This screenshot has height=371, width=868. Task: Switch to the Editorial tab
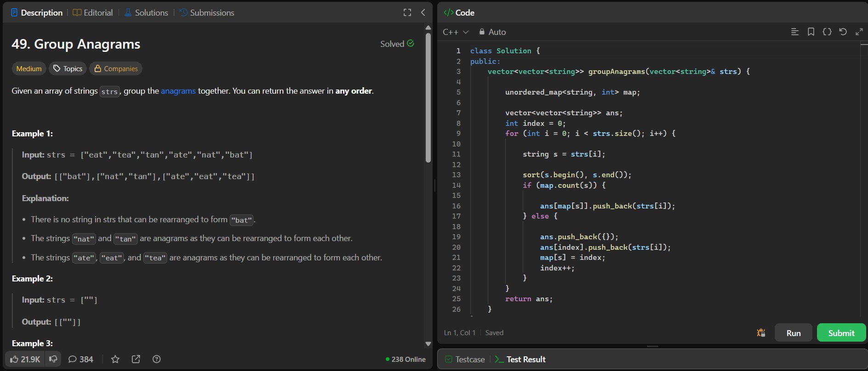pyautogui.click(x=93, y=13)
